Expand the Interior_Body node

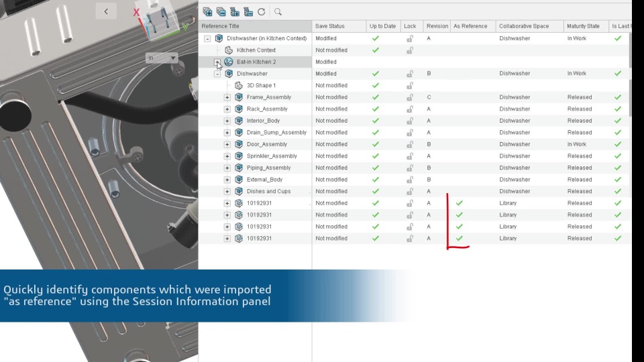[227, 121]
